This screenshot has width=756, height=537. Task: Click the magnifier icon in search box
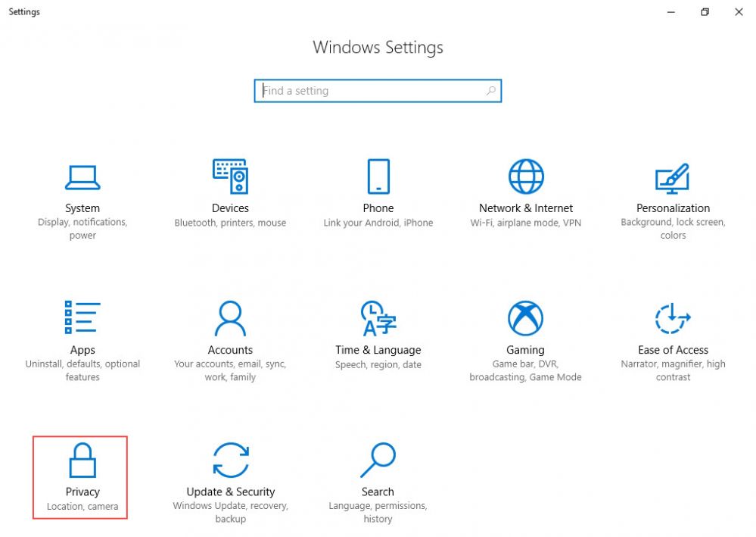pos(491,91)
